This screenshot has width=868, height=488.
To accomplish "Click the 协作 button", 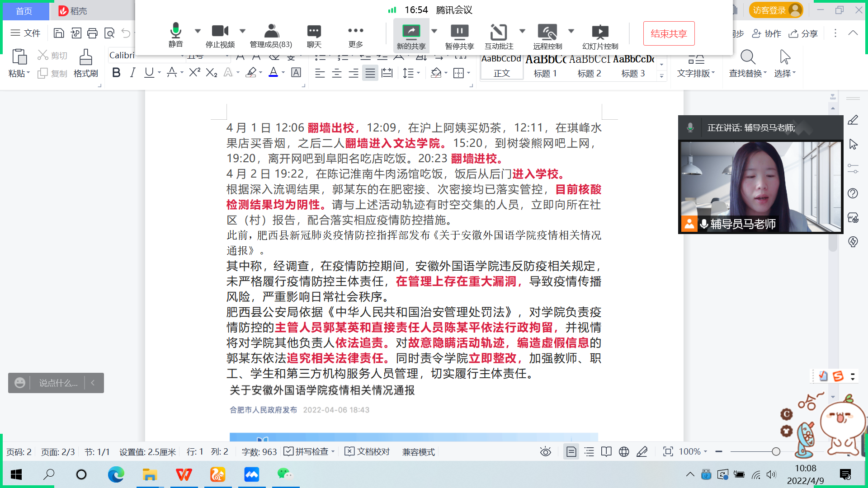I will pos(766,33).
